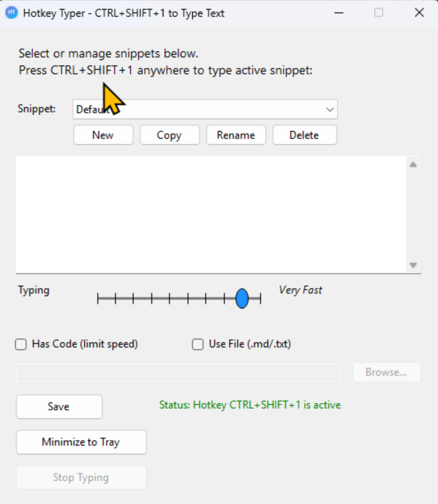Enable the Use File (.md/.txt) option
Screen dimensions: 438x504
pos(197,344)
